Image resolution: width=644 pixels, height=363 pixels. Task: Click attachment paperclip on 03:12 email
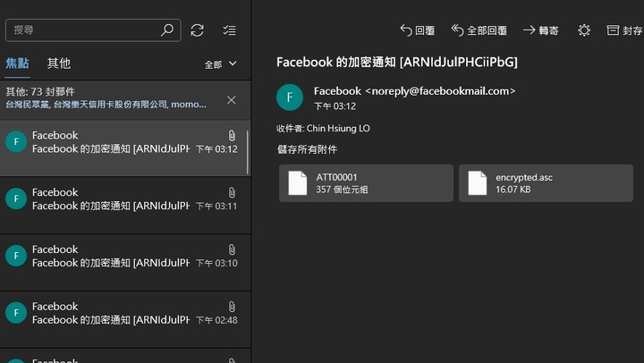pyautogui.click(x=232, y=136)
